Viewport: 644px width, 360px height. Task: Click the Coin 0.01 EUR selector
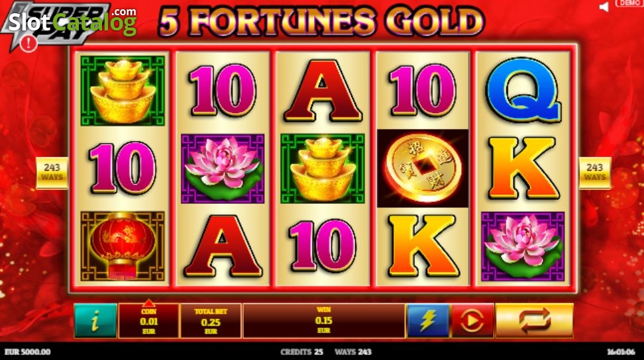coord(148,322)
